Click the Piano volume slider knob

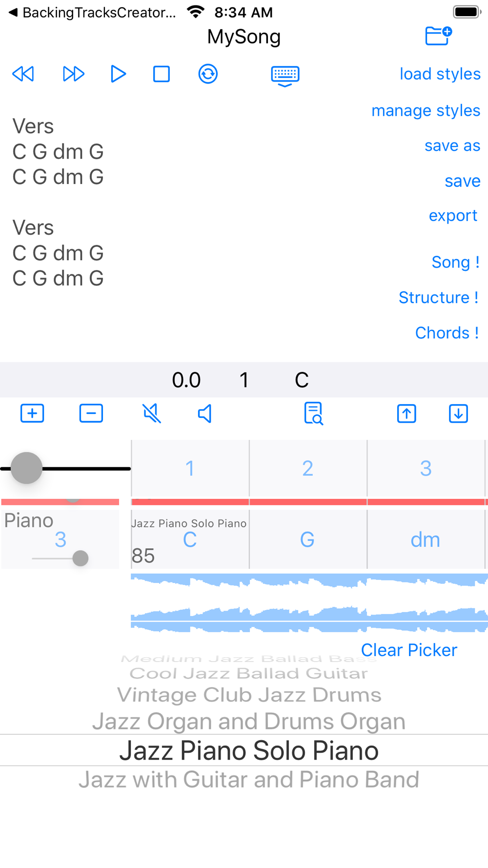81,558
